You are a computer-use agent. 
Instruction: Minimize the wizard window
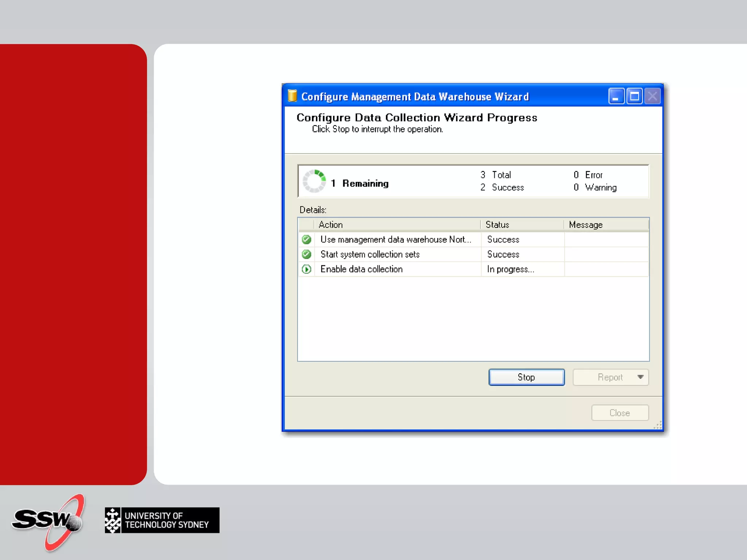point(616,96)
